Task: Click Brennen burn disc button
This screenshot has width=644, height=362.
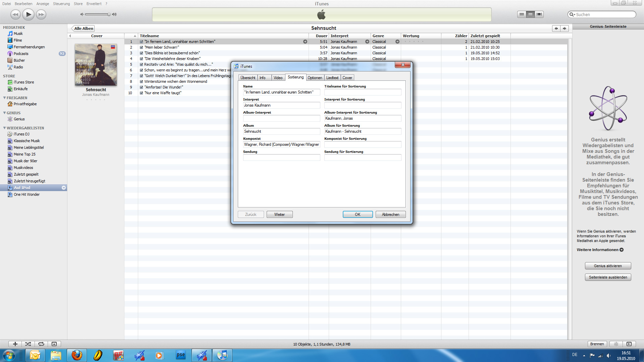Action: tap(597, 344)
